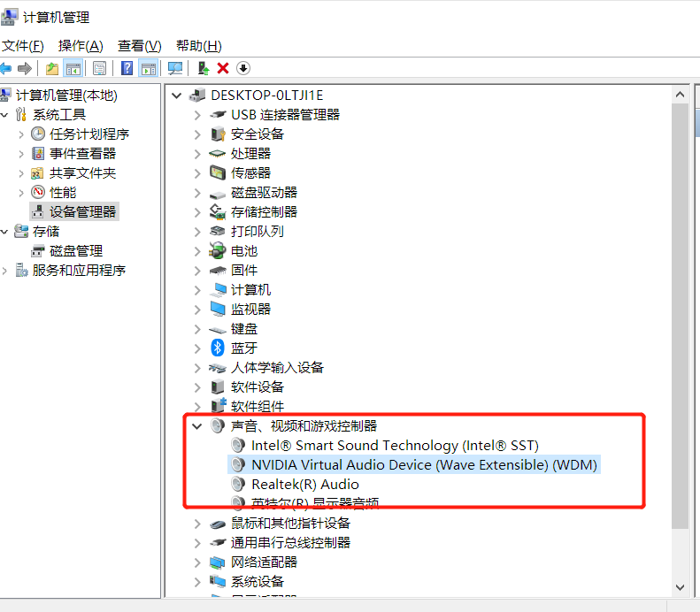
Task: Open the 文件(F) menu
Action: [x=22, y=46]
